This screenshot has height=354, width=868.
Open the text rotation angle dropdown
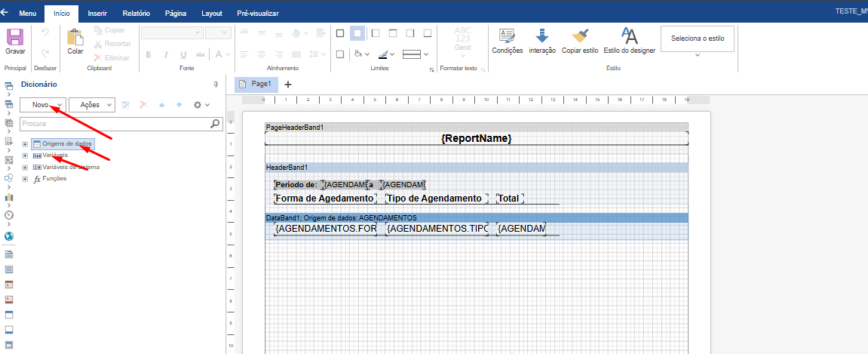[x=299, y=33]
